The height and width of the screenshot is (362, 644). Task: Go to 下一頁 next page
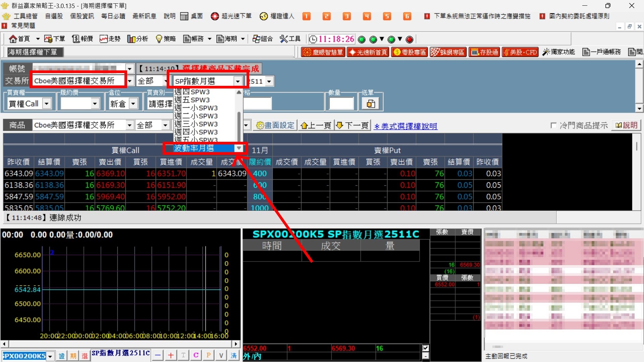point(352,125)
